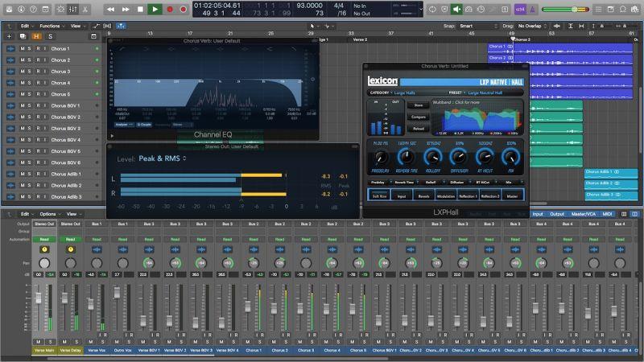Image resolution: width=644 pixels, height=362 pixels.
Task: Click the Verse Main channel strip name
Action: click(x=44, y=351)
